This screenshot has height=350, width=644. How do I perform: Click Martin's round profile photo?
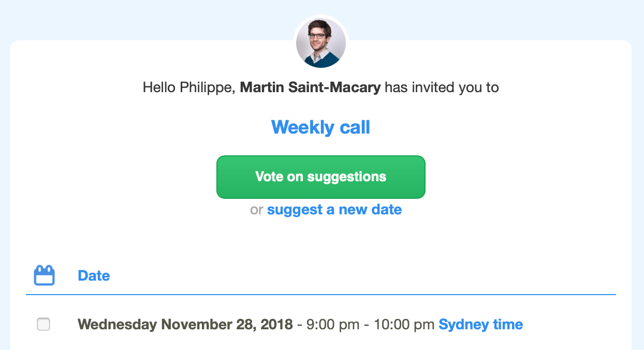click(321, 43)
